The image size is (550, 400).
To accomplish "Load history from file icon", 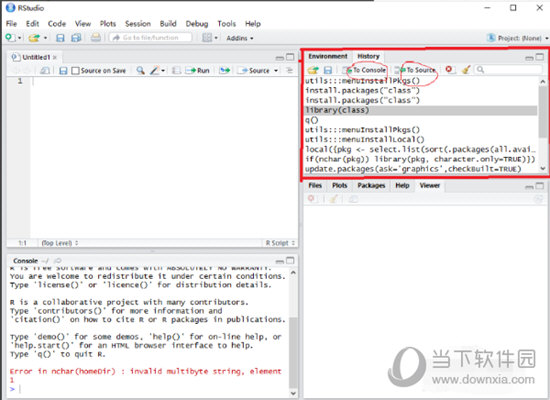I will click(313, 70).
